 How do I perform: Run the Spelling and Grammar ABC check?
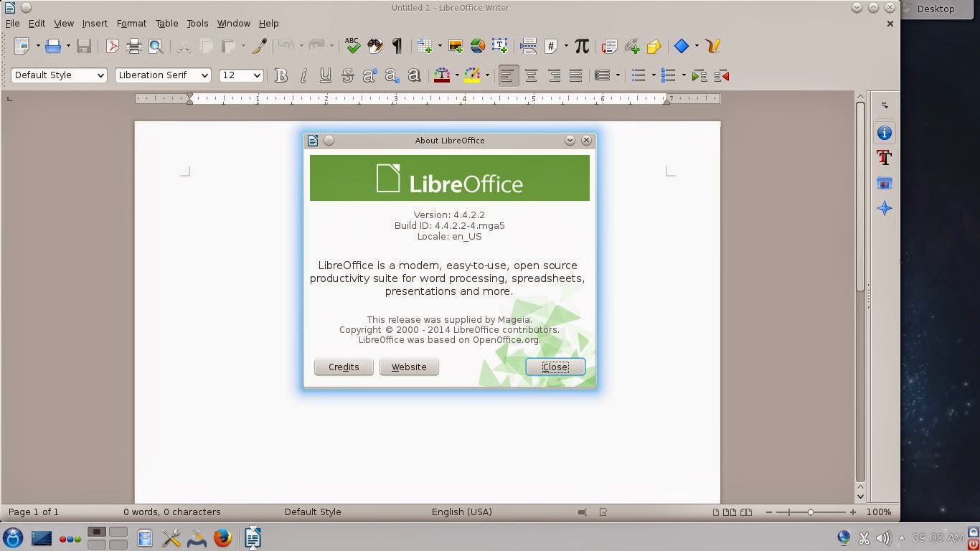(x=352, y=46)
